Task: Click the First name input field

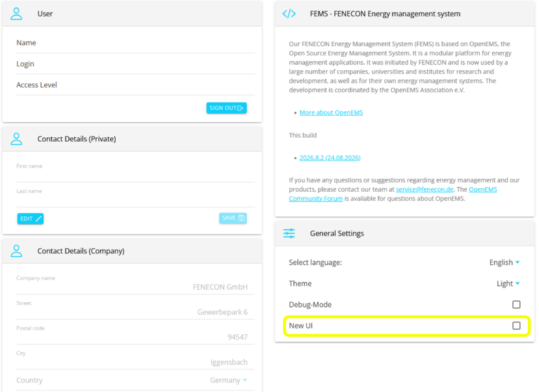Action: [135, 172]
